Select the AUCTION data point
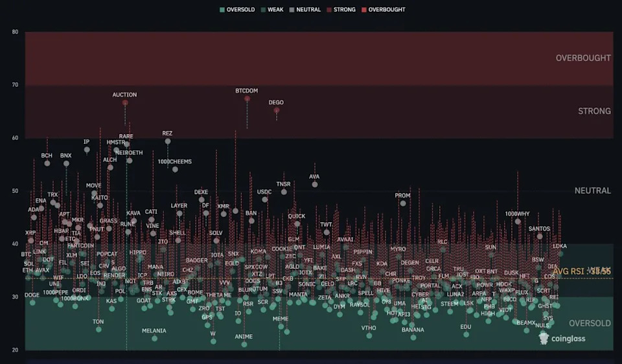The image size is (622, 364). click(x=125, y=103)
